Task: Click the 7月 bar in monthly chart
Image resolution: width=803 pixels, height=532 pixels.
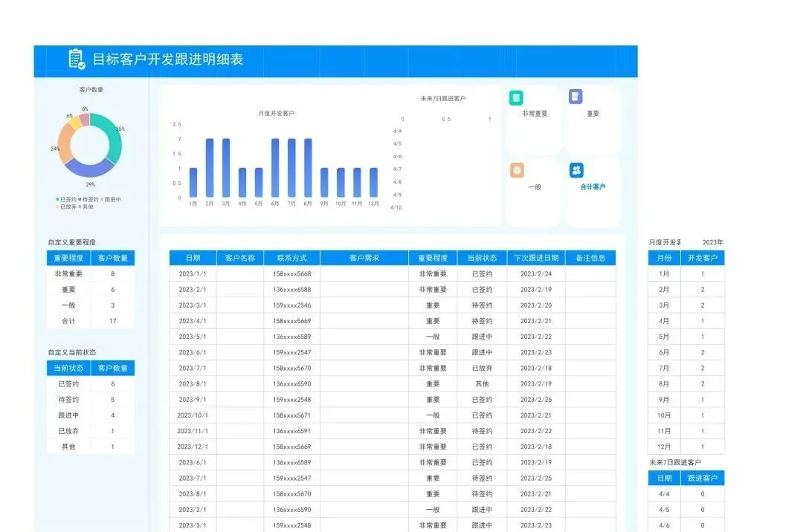Action: click(x=291, y=168)
